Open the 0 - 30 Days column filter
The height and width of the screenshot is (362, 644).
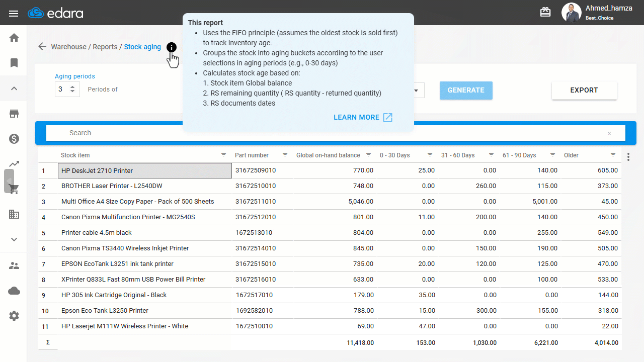tap(430, 155)
